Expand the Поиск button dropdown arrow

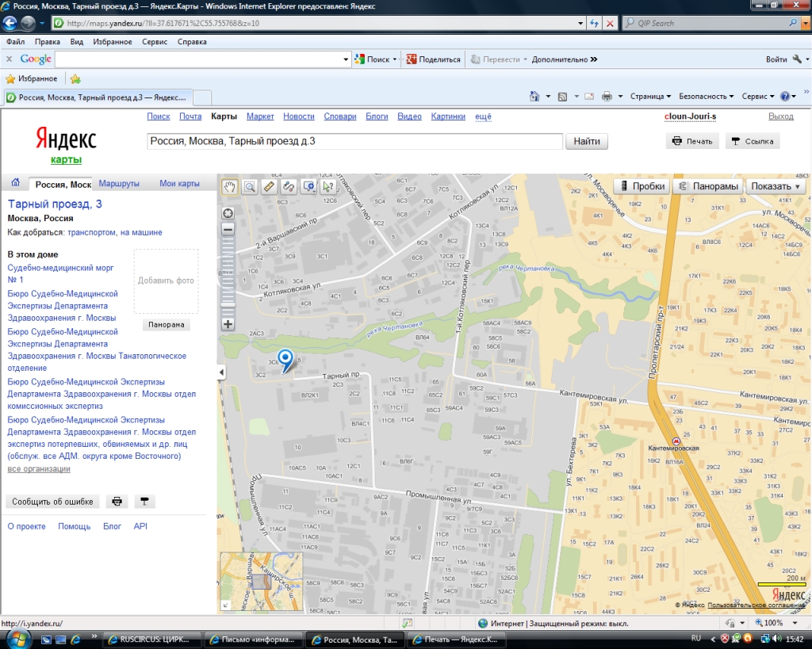pos(395,59)
